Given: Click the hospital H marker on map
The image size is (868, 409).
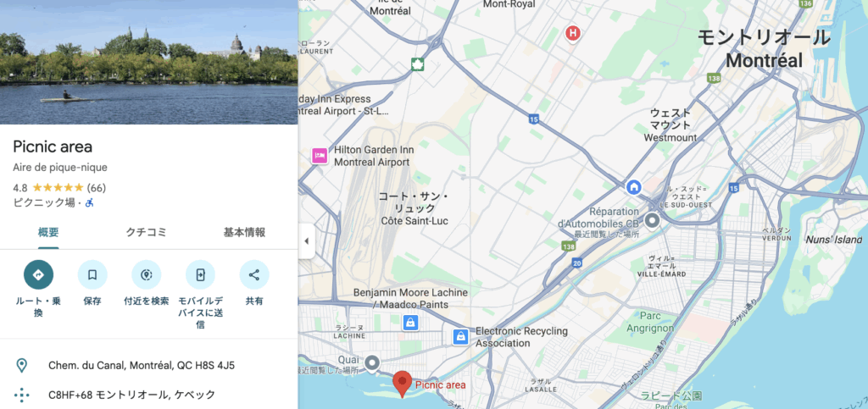Looking at the screenshot, I should (573, 33).
